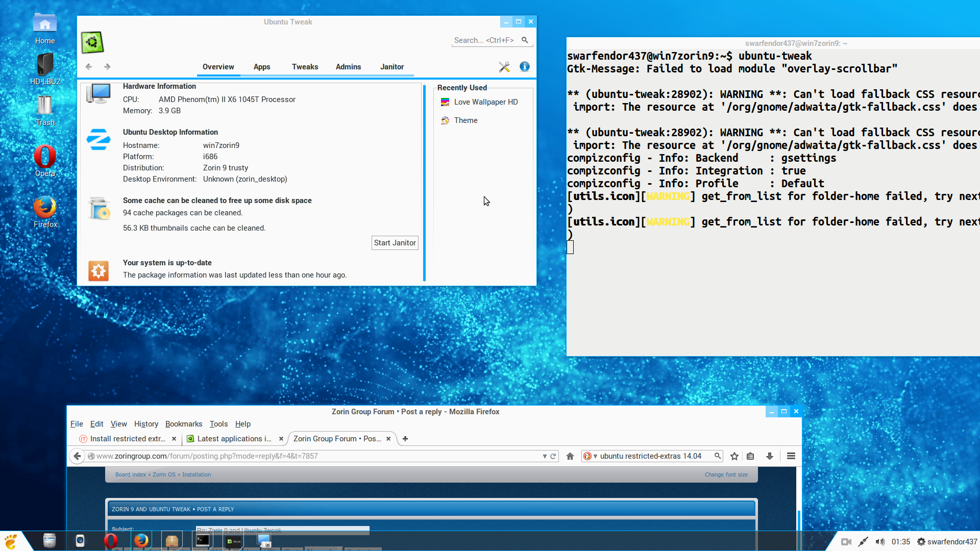Open Ubuntu Tweak preferences wrench icon

tap(504, 67)
